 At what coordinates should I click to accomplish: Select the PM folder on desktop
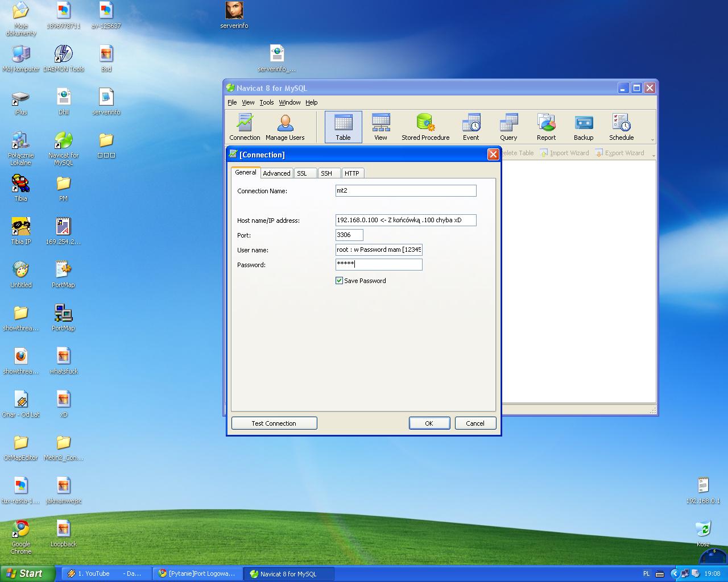coord(63,188)
